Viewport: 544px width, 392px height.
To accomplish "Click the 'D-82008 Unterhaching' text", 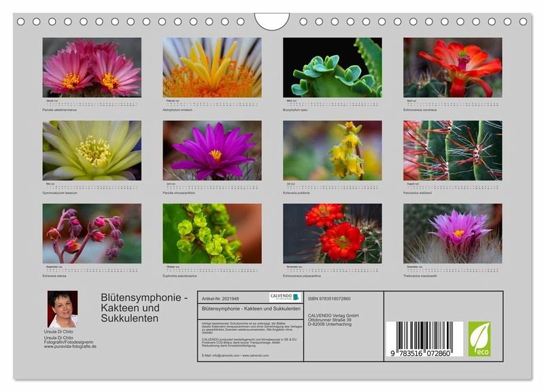I will coord(330,323).
